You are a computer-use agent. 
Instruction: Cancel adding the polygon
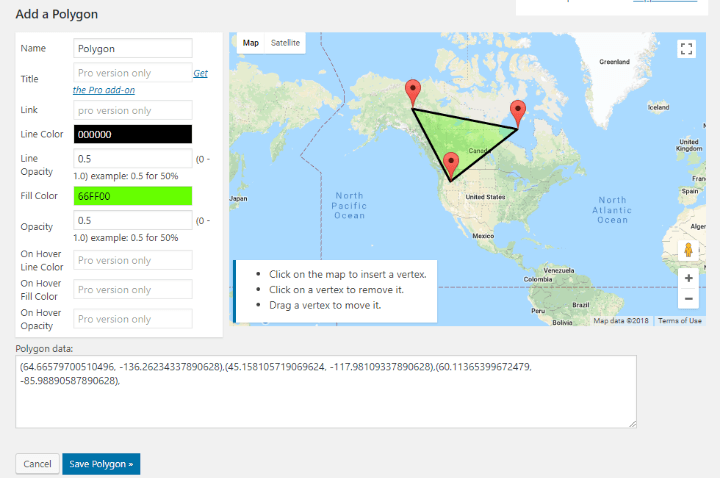[x=37, y=464]
